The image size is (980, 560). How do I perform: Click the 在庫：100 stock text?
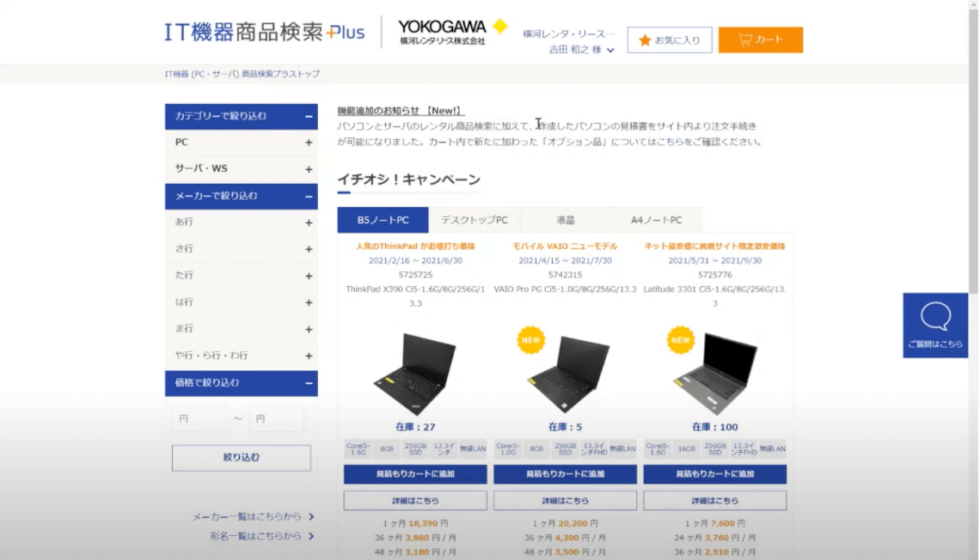point(715,427)
